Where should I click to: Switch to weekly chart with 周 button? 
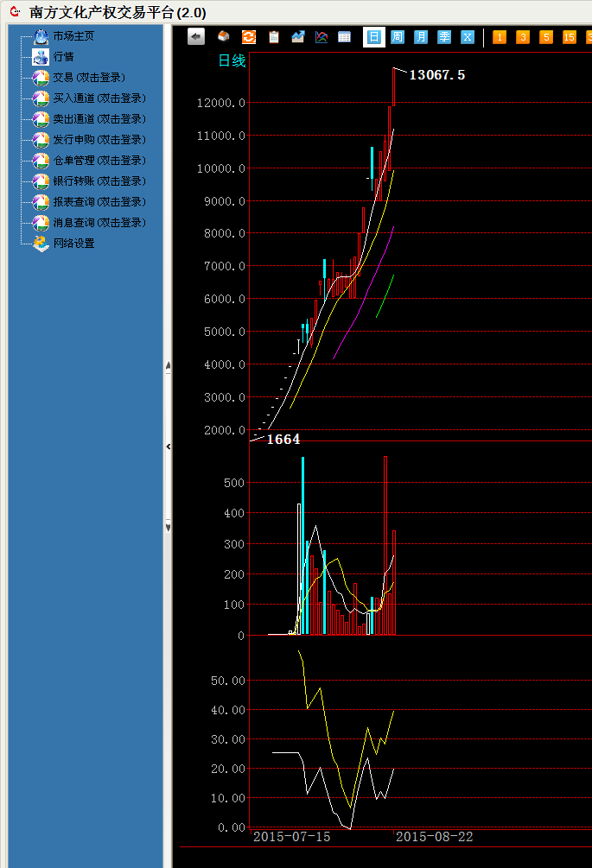point(397,37)
